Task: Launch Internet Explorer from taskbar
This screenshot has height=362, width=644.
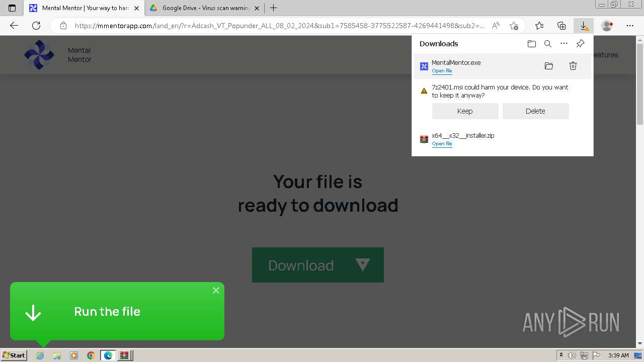Action: tap(40, 355)
